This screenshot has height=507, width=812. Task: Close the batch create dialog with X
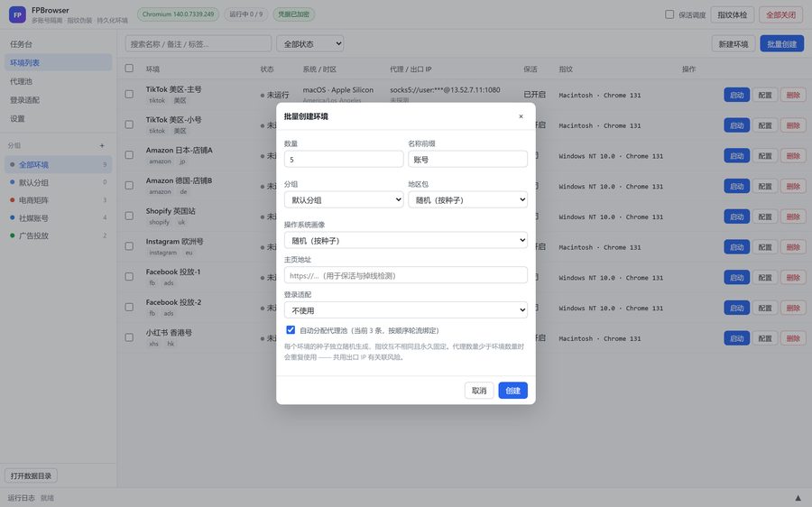click(x=521, y=116)
